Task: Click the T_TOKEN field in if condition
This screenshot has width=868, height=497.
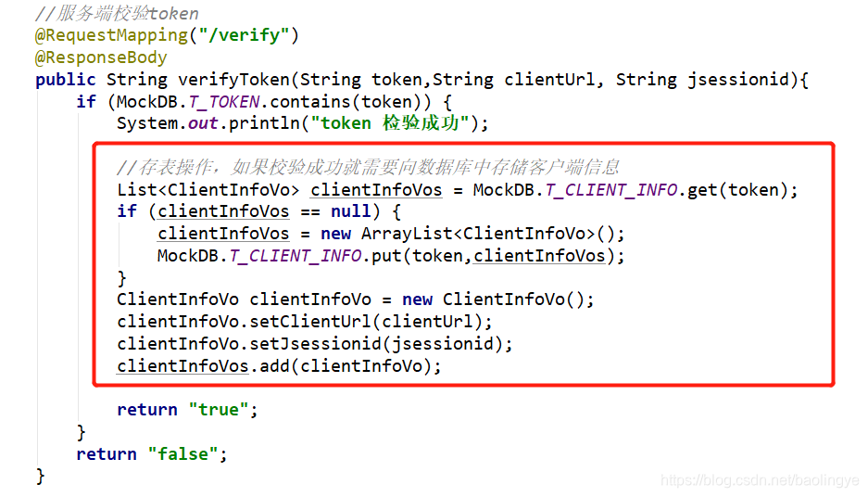Action: (x=224, y=102)
